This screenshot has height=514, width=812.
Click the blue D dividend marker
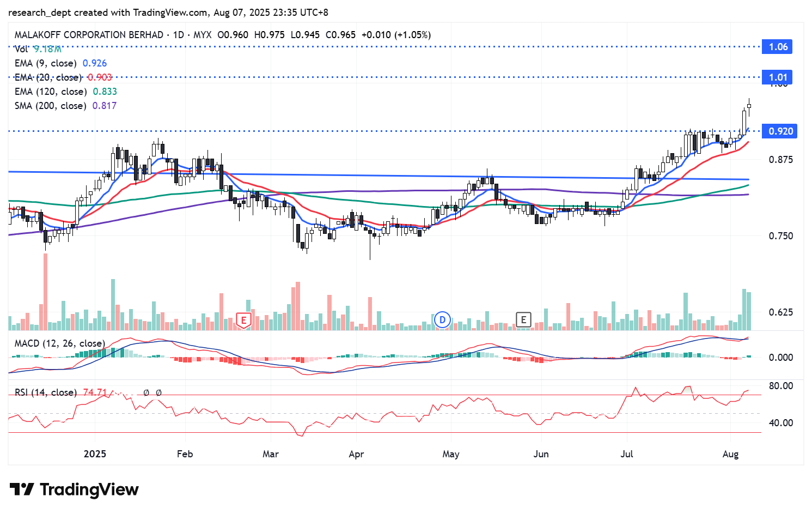pyautogui.click(x=443, y=320)
